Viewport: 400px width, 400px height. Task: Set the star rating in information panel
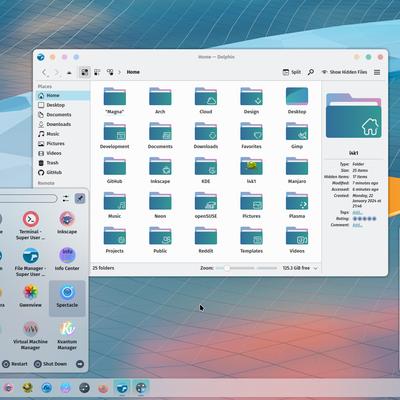tap(365, 219)
